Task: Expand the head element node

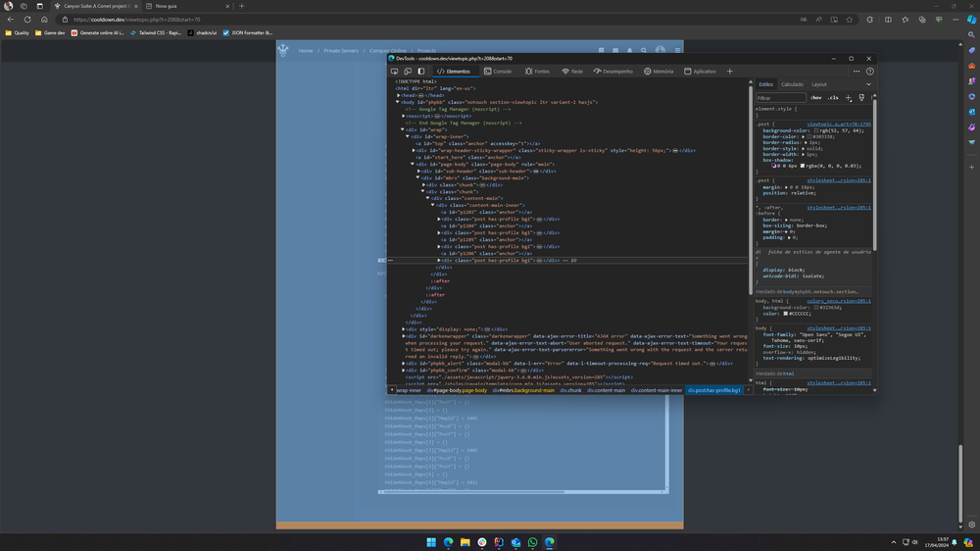Action: [399, 95]
